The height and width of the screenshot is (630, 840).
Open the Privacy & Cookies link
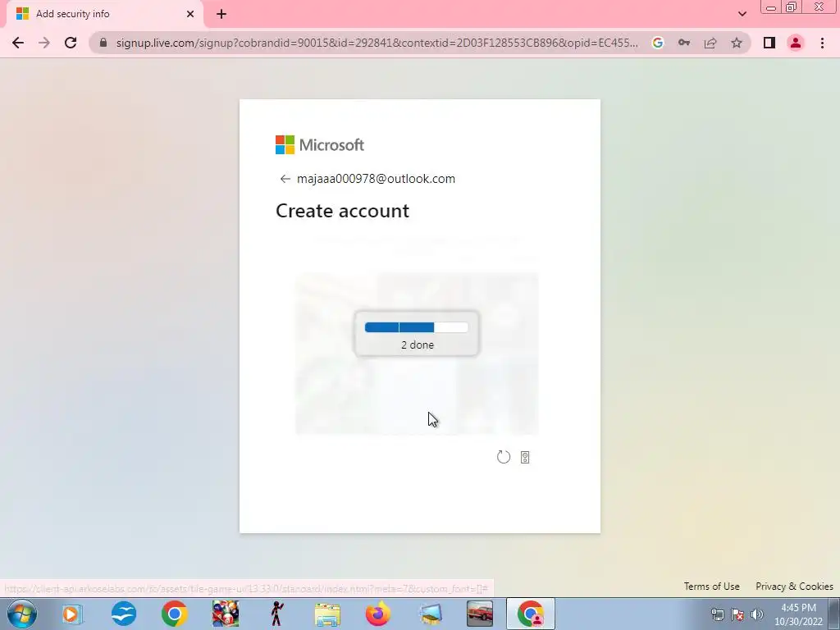tap(794, 586)
